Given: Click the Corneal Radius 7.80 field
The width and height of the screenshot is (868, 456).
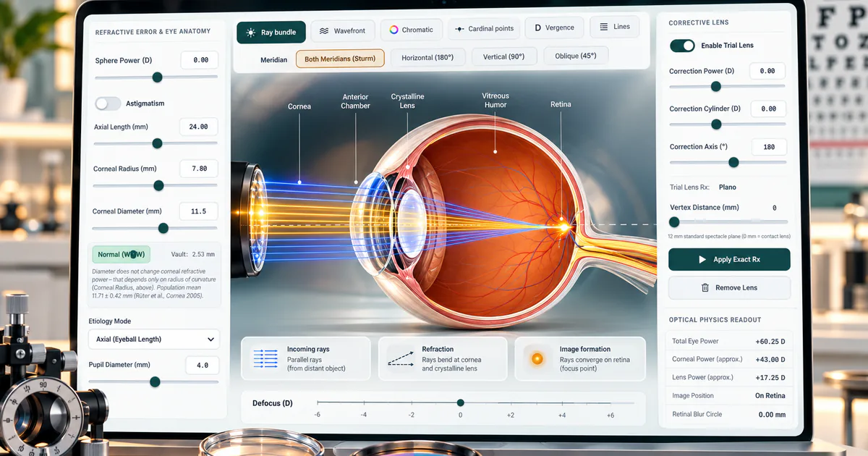Looking at the screenshot, I should click(199, 169).
